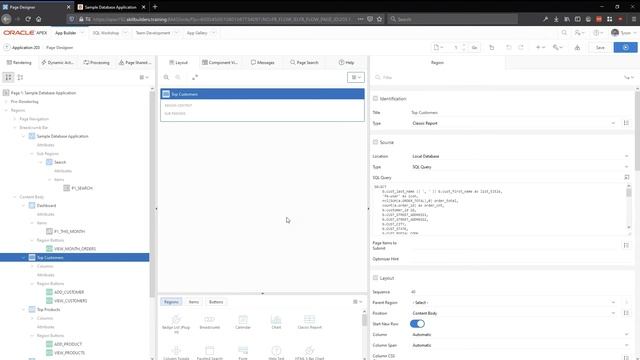Select Top Customers region in layout
This screenshot has width=640, height=360.
[x=262, y=94]
